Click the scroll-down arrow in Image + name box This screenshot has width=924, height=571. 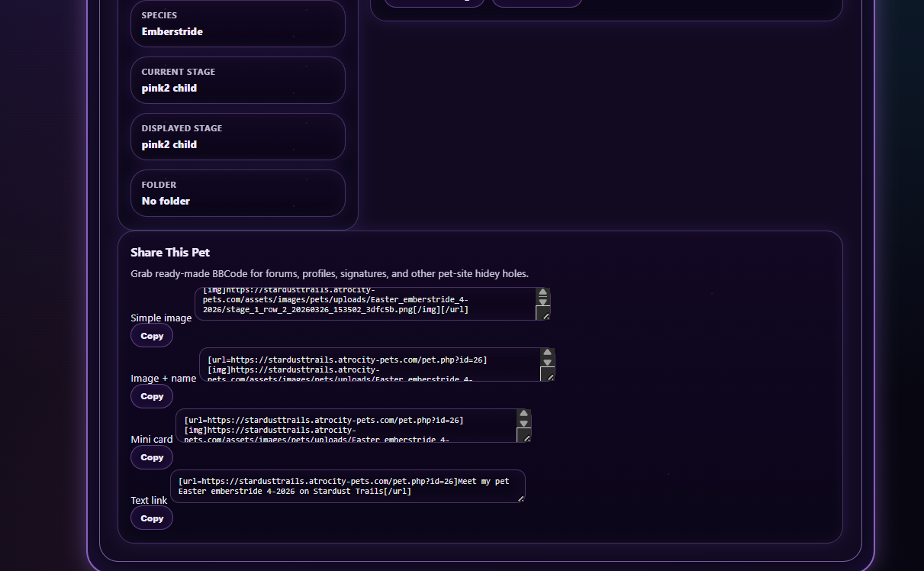point(547,363)
